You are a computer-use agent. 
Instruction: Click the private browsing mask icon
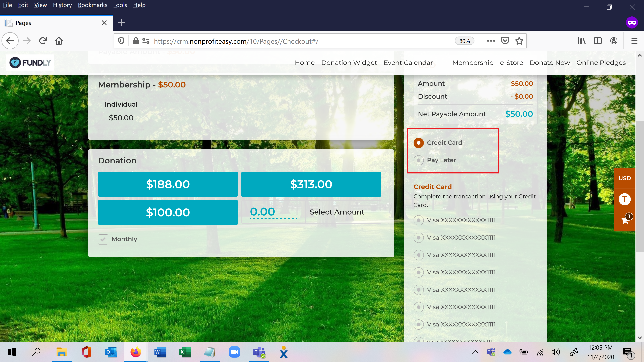pos(632,22)
